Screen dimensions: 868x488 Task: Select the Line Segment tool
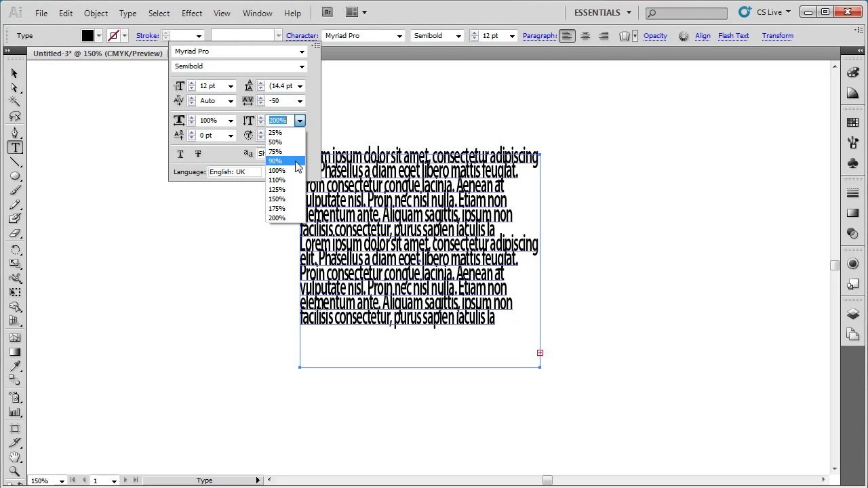(14, 161)
